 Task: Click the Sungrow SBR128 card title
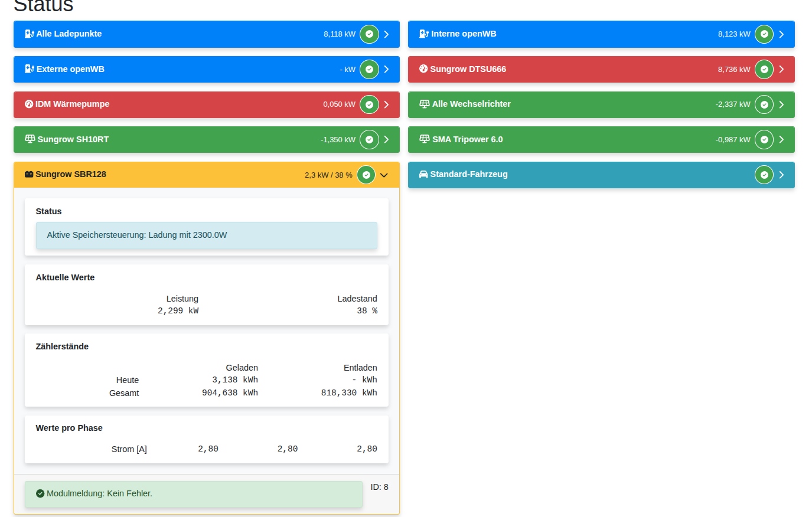71,174
